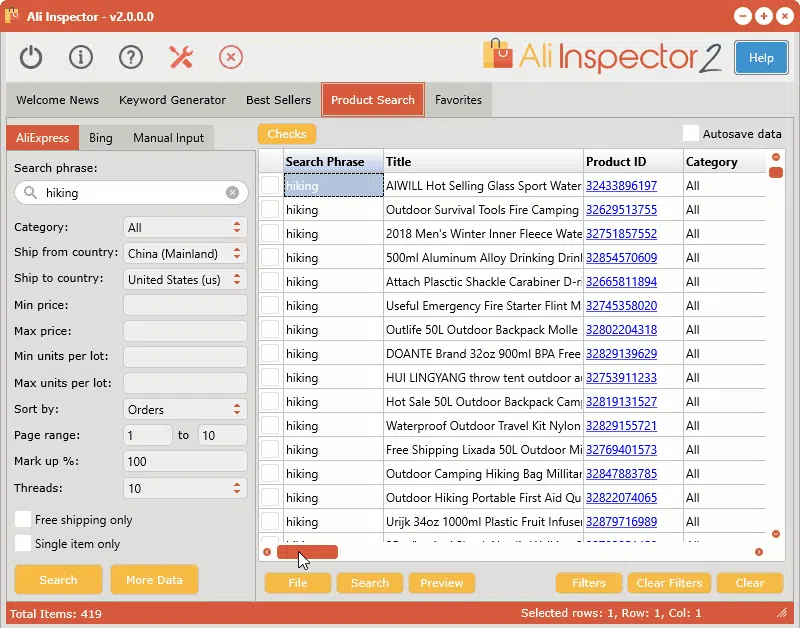
Task: Check the row for AIWILL Hot Selling Glass
Action: coord(270,185)
